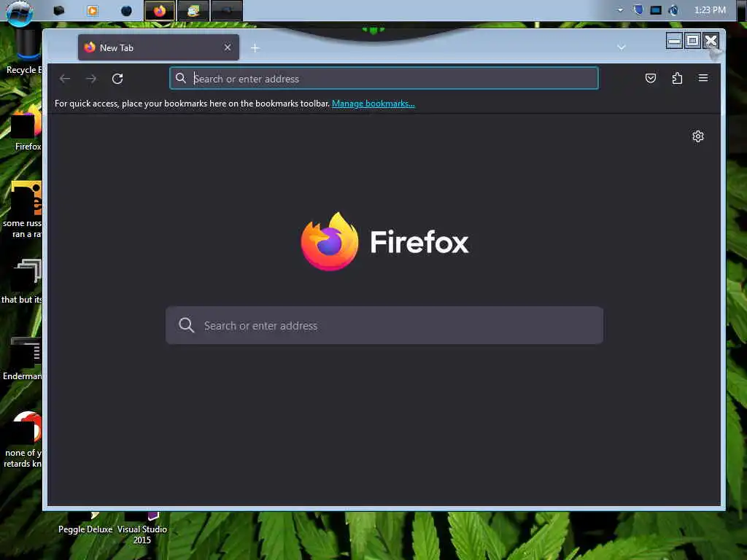Open the Save to Pocket button
The height and width of the screenshot is (560, 747).
[x=650, y=78]
